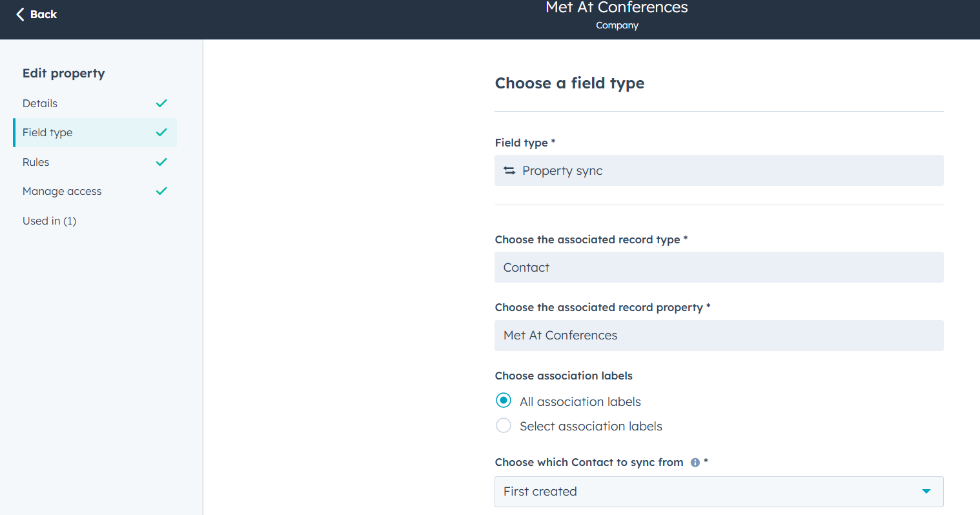The width and height of the screenshot is (980, 515).
Task: Click the property sync arrows icon
Action: point(509,170)
